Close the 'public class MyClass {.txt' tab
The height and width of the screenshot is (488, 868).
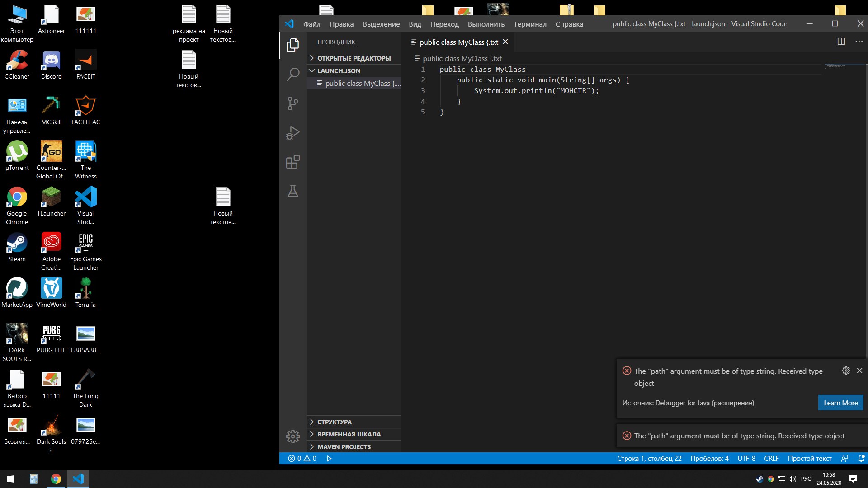click(x=505, y=42)
